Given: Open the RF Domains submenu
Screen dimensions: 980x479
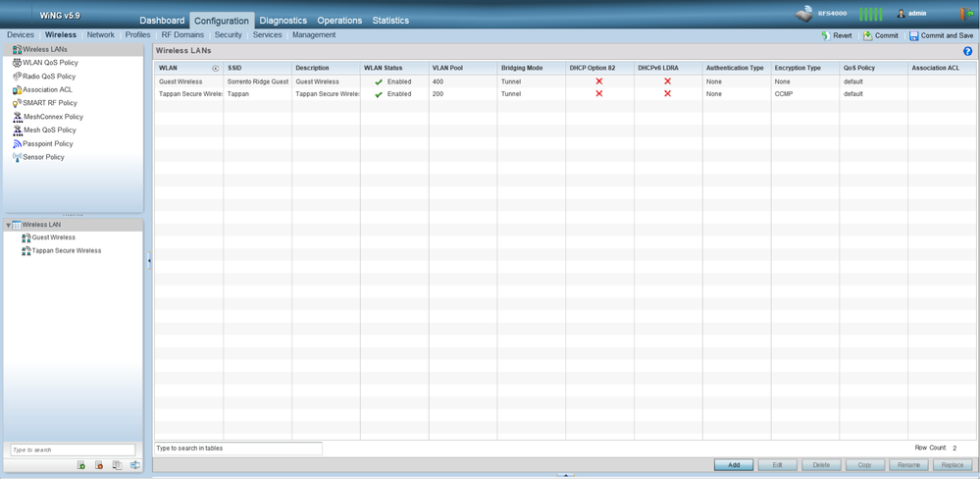Looking at the screenshot, I should pos(182,34).
